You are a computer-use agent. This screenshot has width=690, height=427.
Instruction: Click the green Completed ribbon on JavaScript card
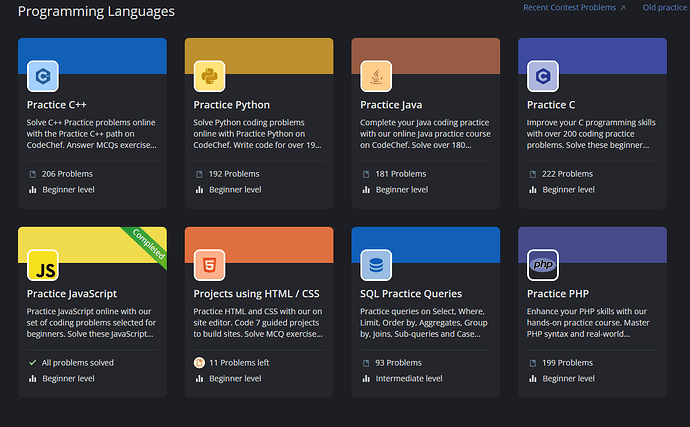149,244
